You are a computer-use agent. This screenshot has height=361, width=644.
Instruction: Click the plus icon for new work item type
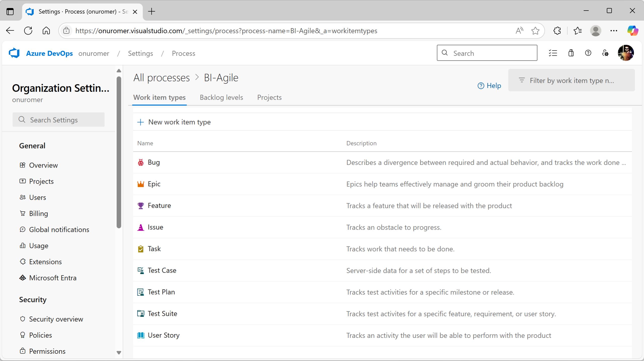point(140,122)
